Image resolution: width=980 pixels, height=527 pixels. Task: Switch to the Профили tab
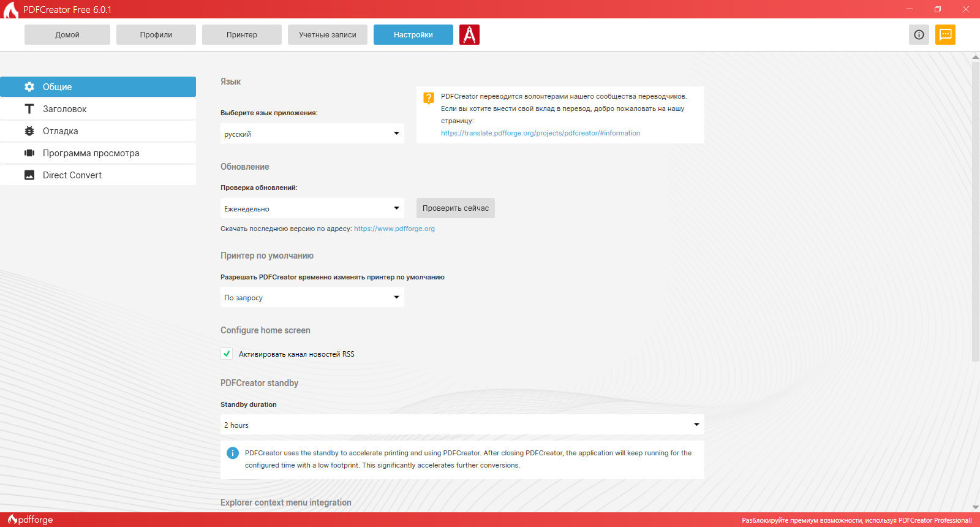click(156, 35)
